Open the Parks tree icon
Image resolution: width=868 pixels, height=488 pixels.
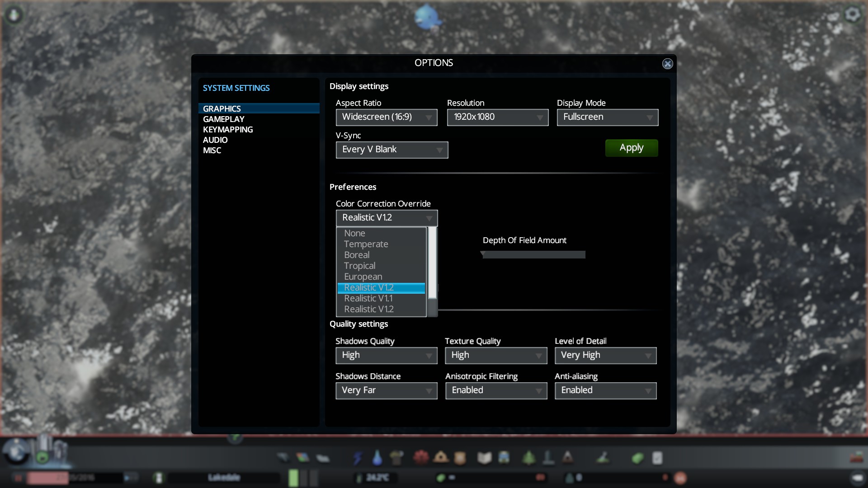tap(528, 458)
